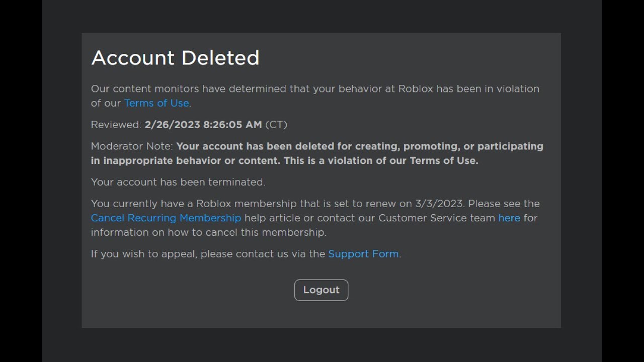
Task: Click the '(CT)' timezone label
Action: (276, 125)
